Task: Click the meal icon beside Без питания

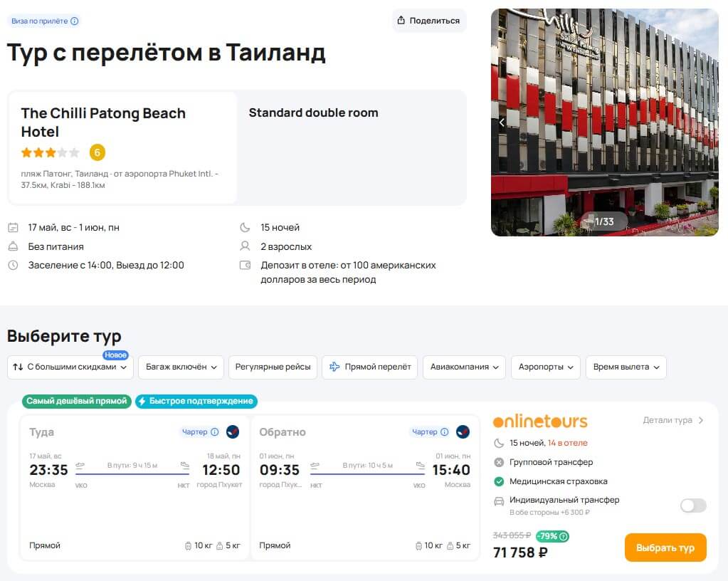Action: click(13, 246)
